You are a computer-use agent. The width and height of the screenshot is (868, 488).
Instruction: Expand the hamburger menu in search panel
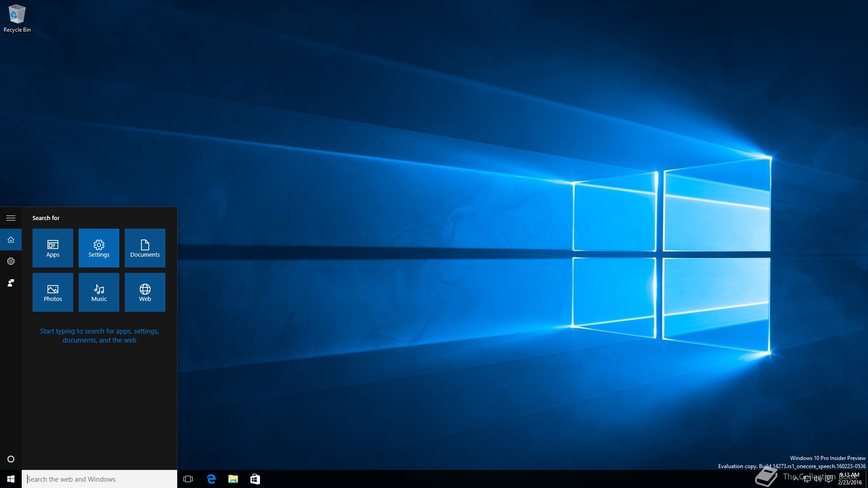pos(11,218)
